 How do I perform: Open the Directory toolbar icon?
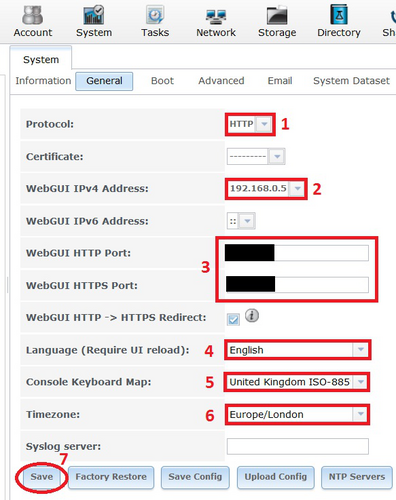pos(339,21)
